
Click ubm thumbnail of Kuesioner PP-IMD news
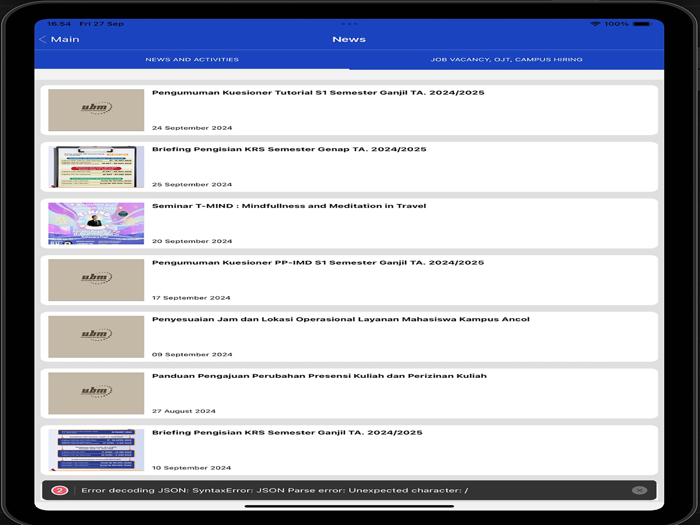tap(96, 280)
